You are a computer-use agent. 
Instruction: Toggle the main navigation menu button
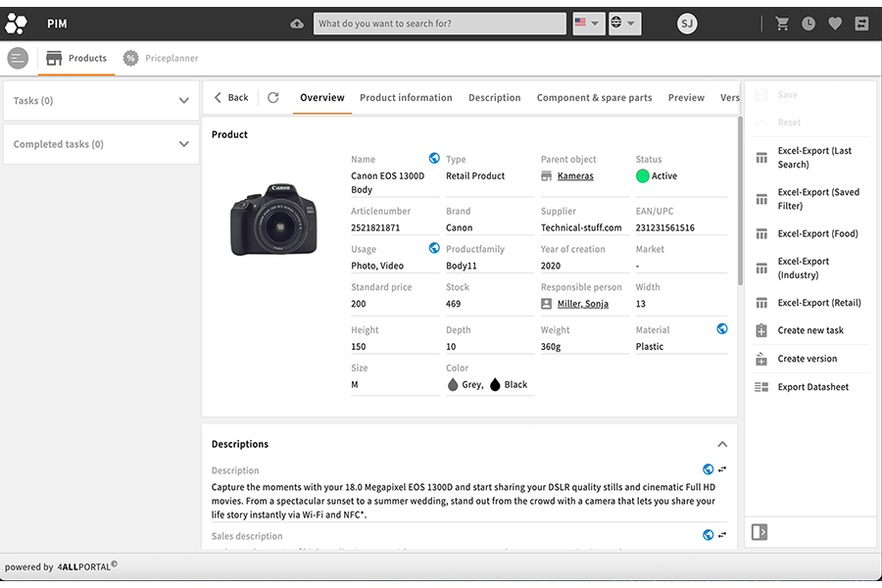point(18,58)
